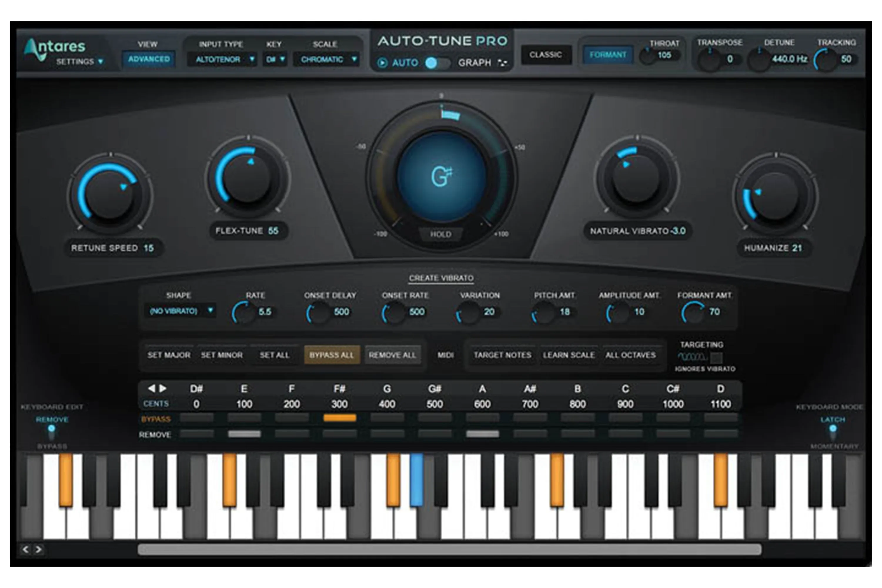Toggle Bypass for note F#
The width and height of the screenshot is (882, 588).
point(340,418)
